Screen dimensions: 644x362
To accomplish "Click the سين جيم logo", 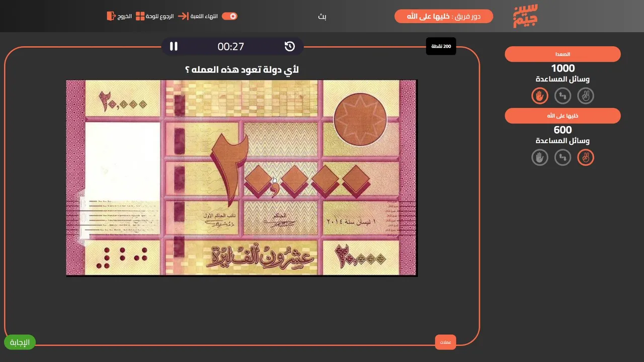I will [526, 16].
